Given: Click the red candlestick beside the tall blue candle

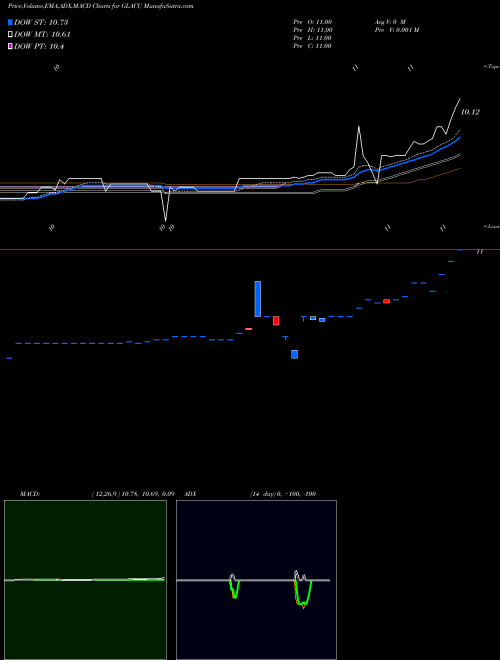Looking at the screenshot, I should click(x=276, y=321).
